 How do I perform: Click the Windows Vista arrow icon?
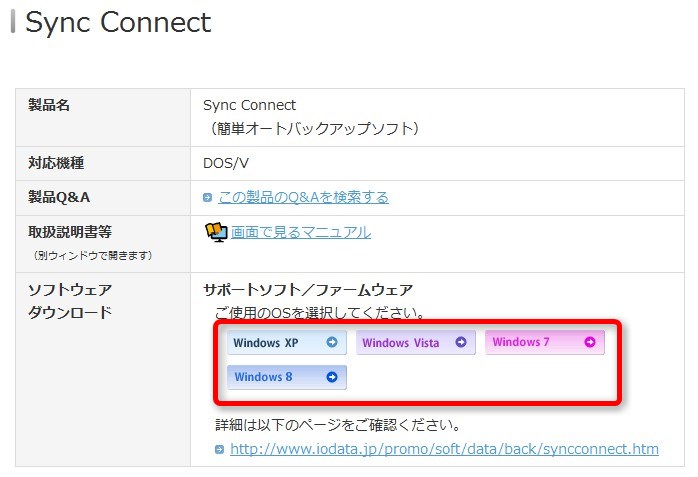(x=461, y=342)
